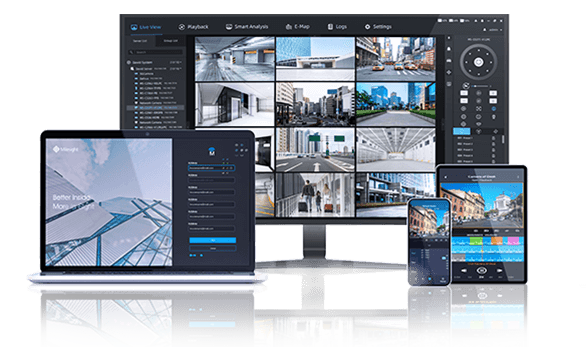Click the alarm bell sidebar icon
Screen dimensions: 586x361
click(x=449, y=49)
